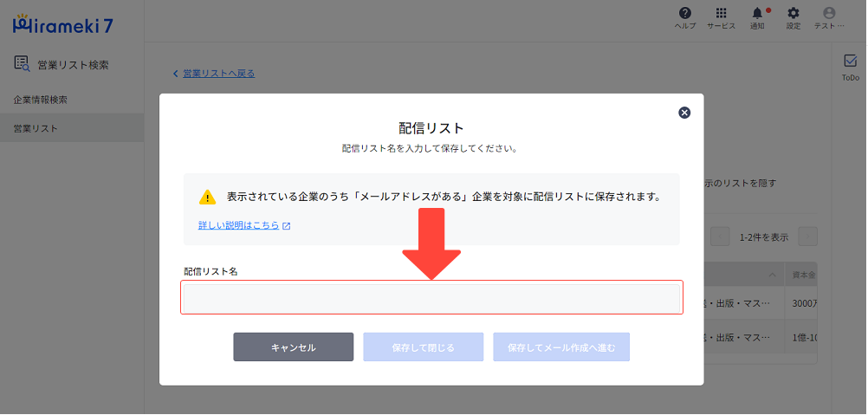Click the yellow warning triangle icon

coord(207,197)
